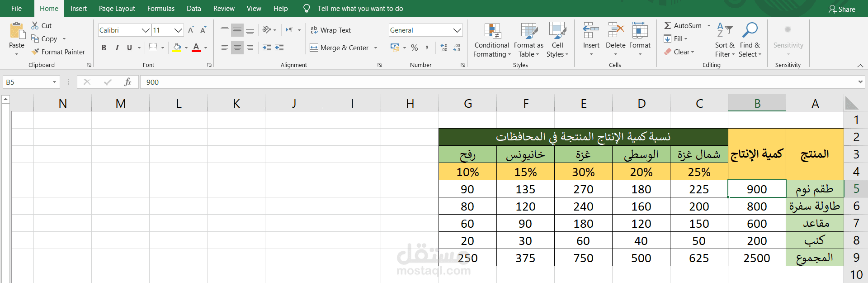Switch to the Review tab
Viewport: 868px width, 283px height.
[x=224, y=9]
